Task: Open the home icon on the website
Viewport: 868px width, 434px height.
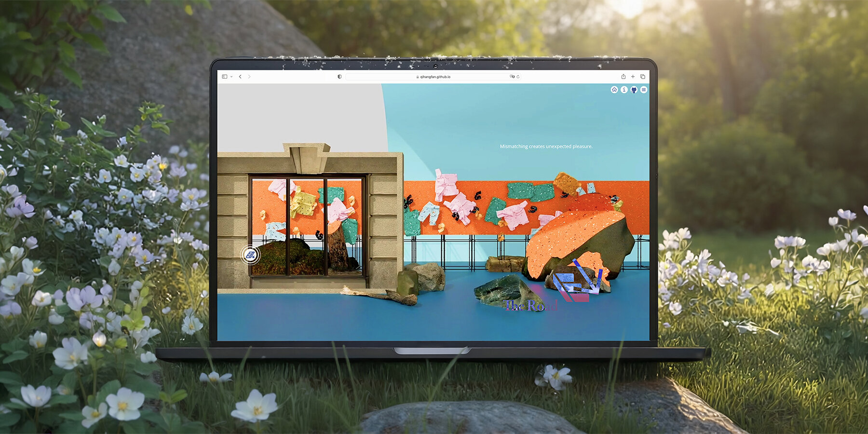Action: click(x=614, y=90)
